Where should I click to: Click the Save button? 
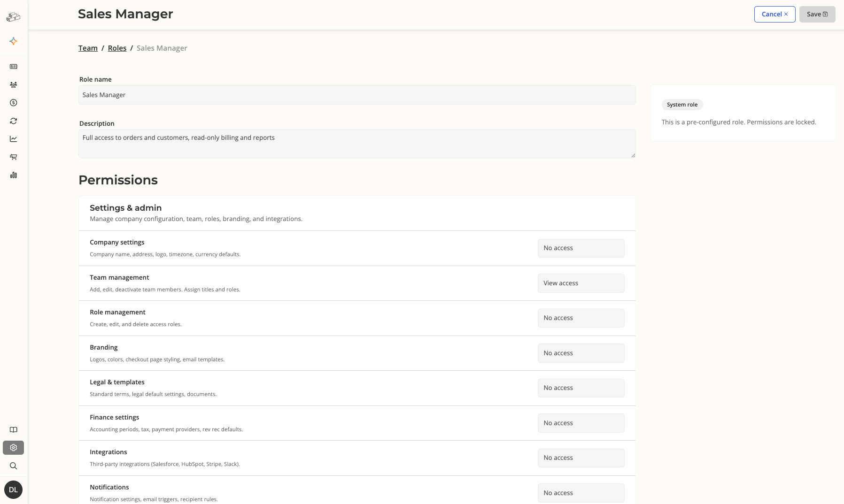(817, 14)
